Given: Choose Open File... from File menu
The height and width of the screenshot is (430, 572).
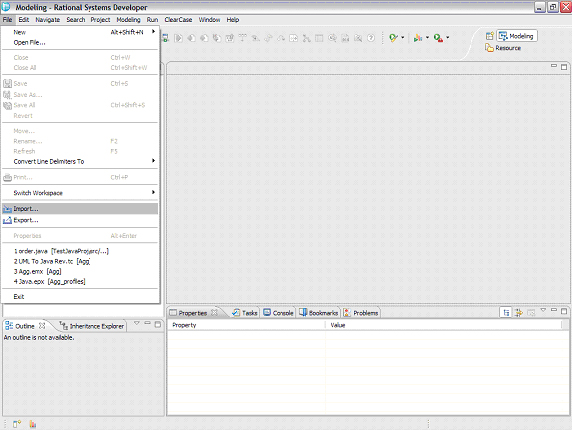Looking at the screenshot, I should (80, 42).
